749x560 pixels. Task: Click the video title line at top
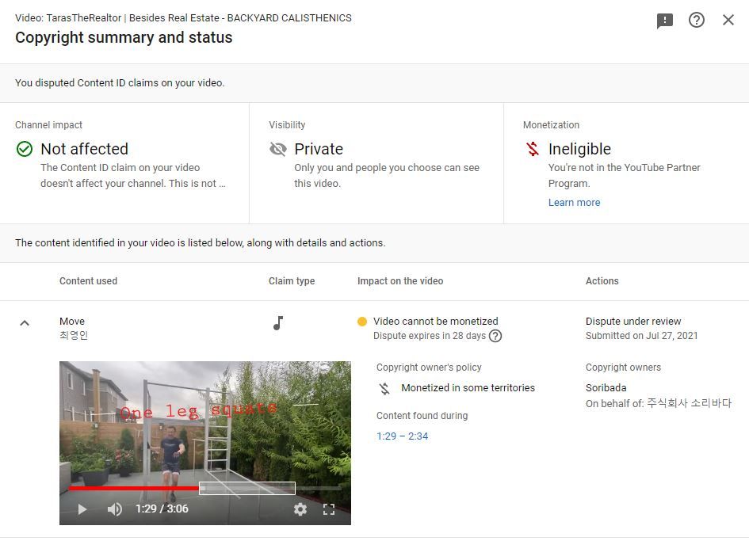183,18
